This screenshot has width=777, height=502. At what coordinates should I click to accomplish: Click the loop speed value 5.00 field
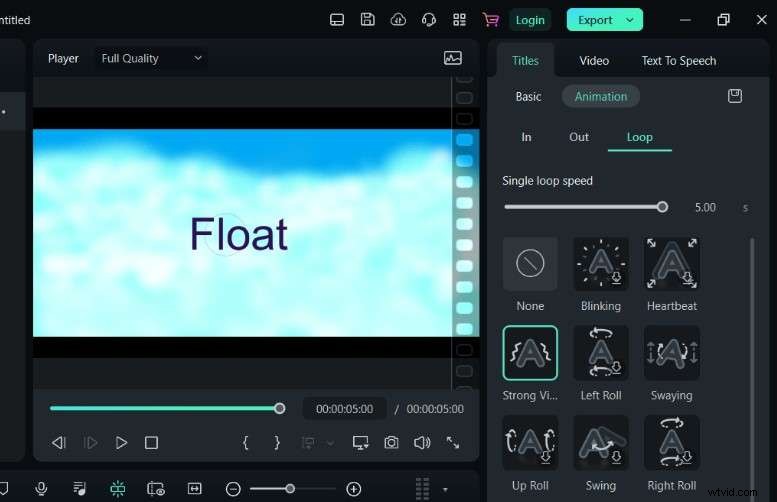point(705,207)
